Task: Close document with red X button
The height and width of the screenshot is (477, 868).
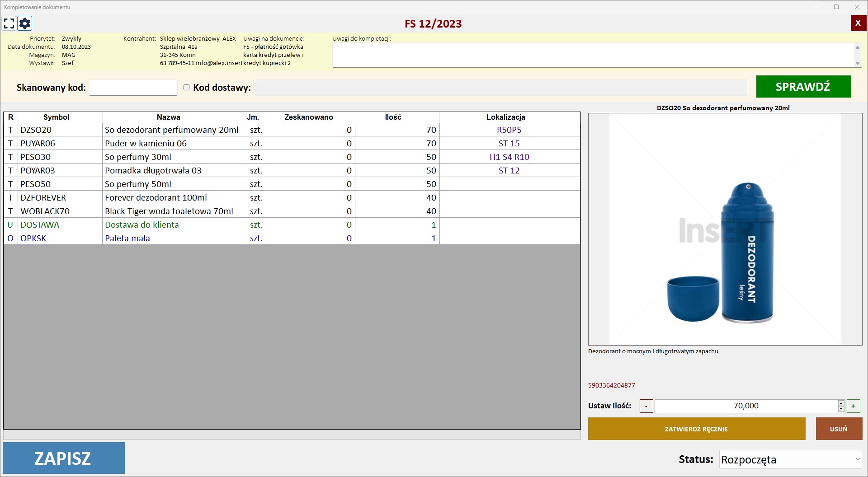Action: [858, 23]
